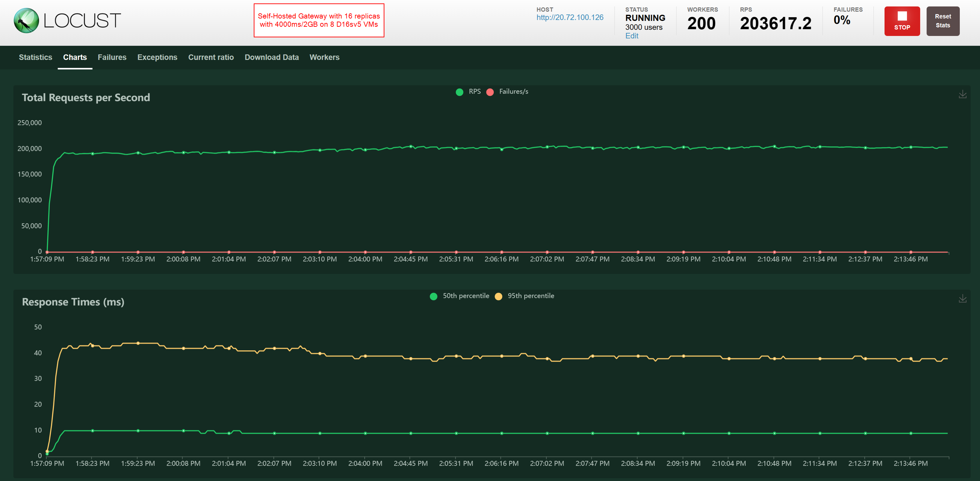980x481 pixels.
Task: Click the green RPS legend color dot
Action: 459,92
